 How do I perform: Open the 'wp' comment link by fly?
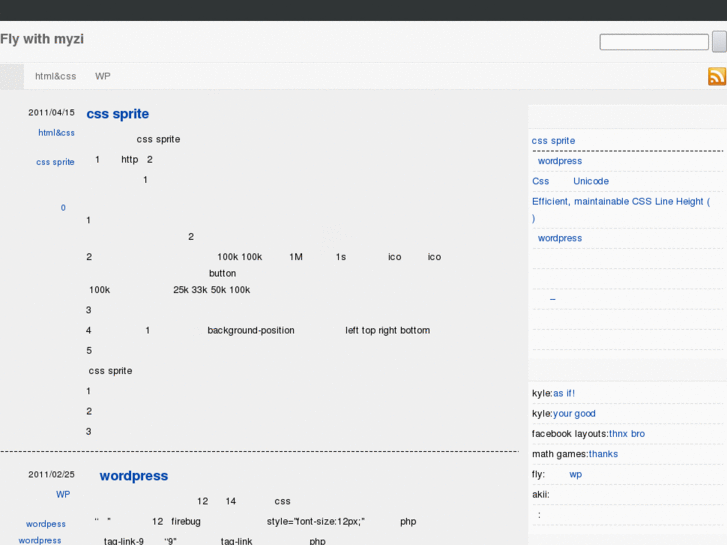click(575, 474)
